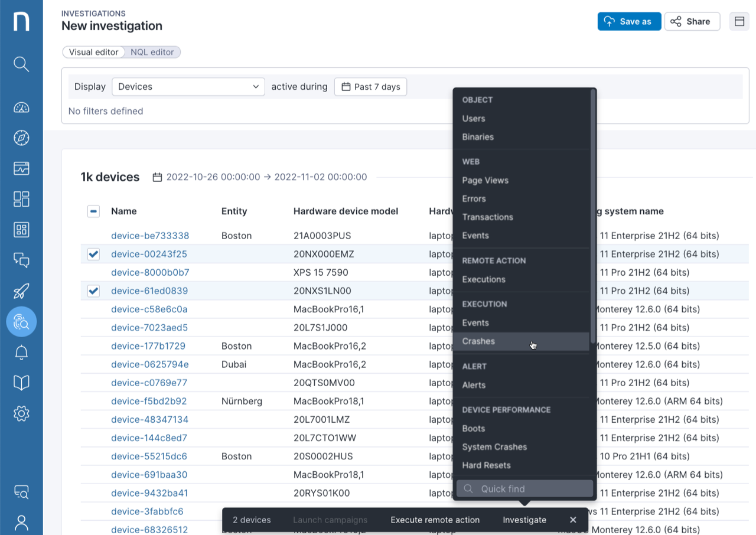Dismiss the selection bar with the X
The height and width of the screenshot is (535, 756).
(x=573, y=520)
